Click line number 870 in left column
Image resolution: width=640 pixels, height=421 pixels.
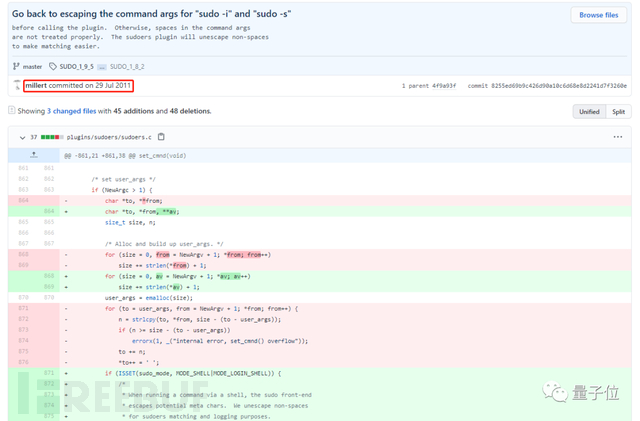(24, 298)
